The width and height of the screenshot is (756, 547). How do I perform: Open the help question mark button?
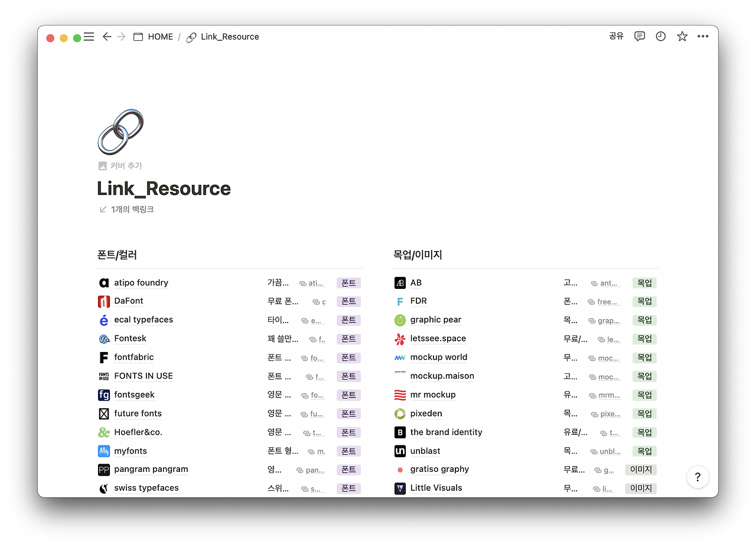(698, 477)
